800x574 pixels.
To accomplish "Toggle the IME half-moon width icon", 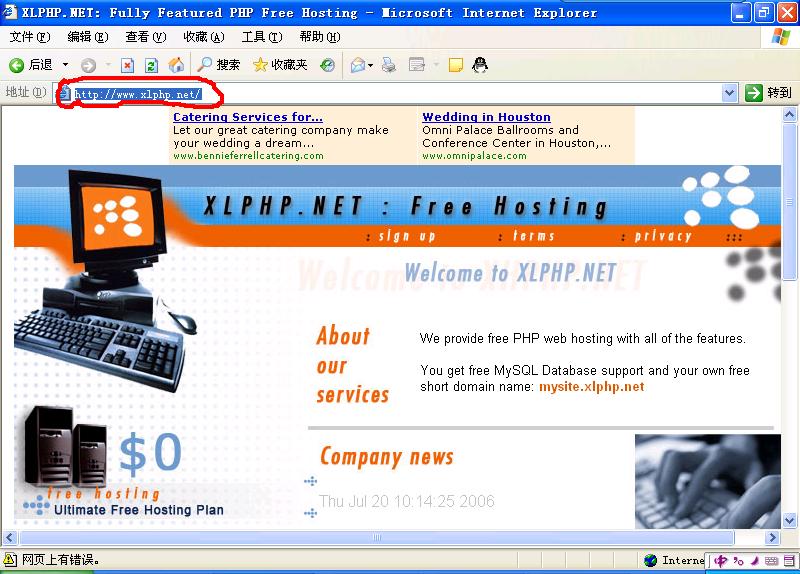I will point(755,561).
